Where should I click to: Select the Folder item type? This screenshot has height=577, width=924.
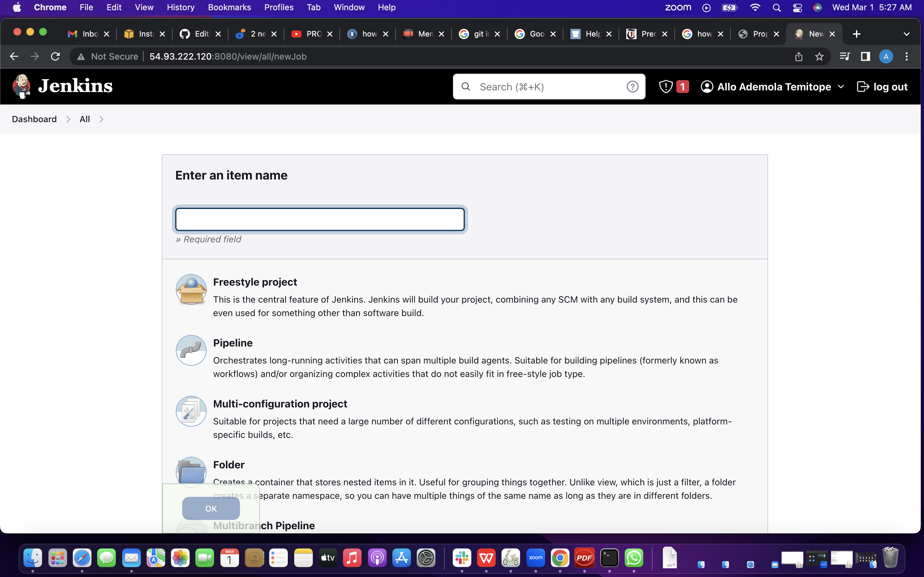pyautogui.click(x=228, y=464)
